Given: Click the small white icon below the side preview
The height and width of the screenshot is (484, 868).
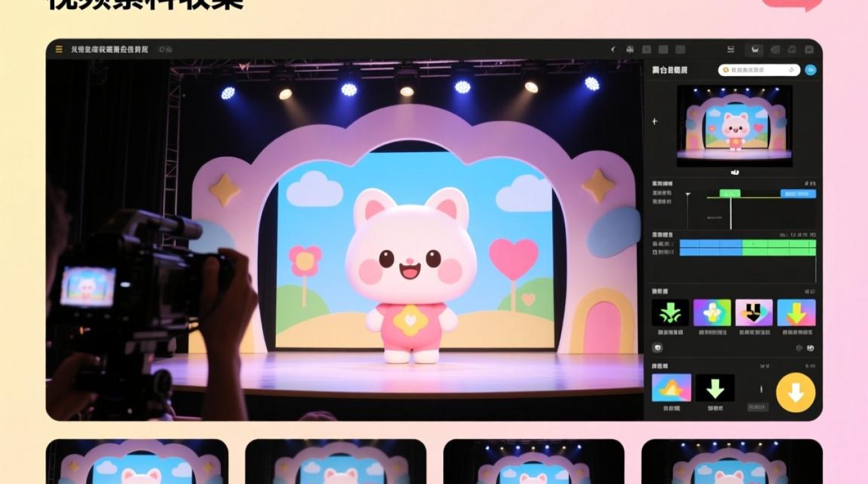Looking at the screenshot, I should (x=734, y=172).
